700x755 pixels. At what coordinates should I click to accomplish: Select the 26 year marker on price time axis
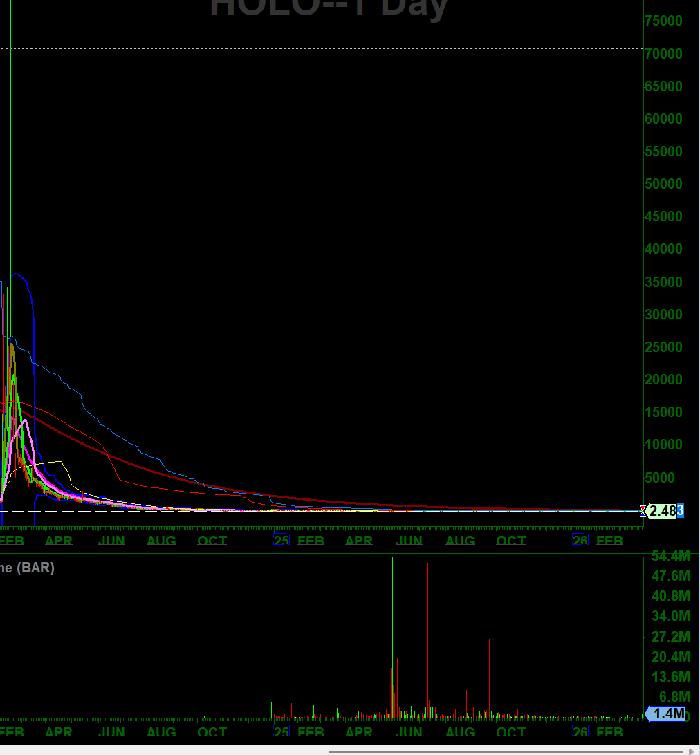coord(580,540)
